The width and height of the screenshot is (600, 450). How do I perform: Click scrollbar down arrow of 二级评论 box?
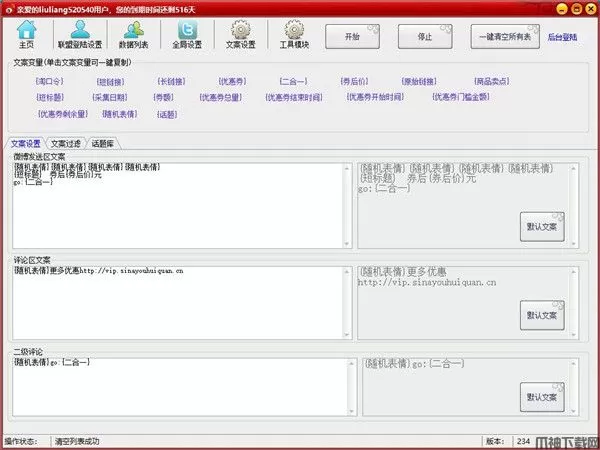tap(352, 411)
